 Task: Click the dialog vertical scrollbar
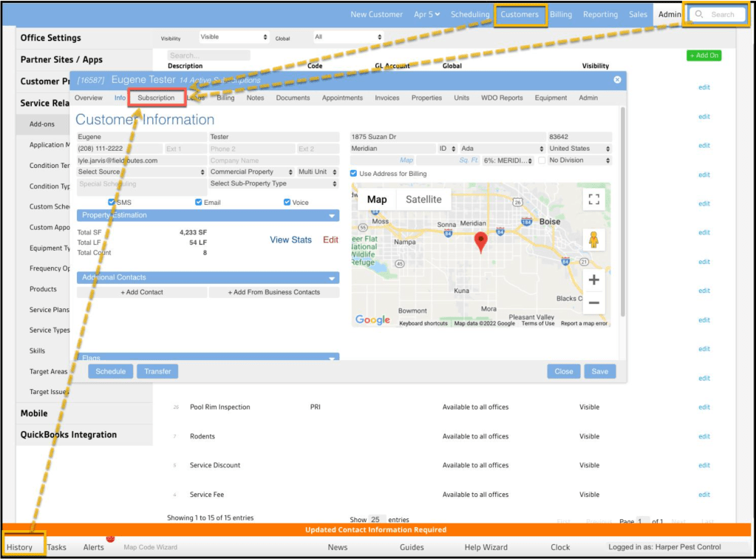point(622,207)
